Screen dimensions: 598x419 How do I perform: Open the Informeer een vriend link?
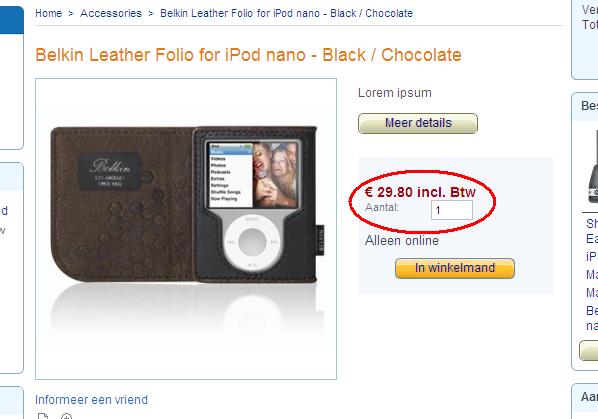coord(91,400)
